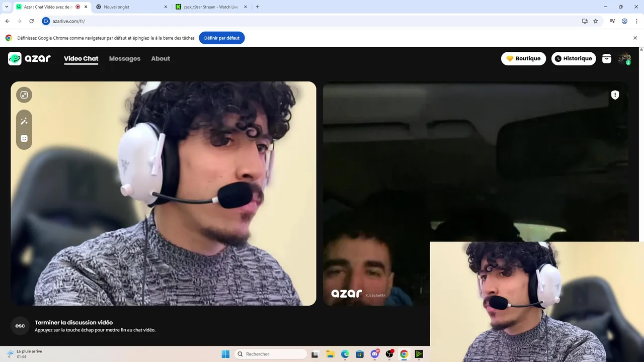Open the profile avatar menu
Screen dimensions: 644x362
click(x=624, y=59)
